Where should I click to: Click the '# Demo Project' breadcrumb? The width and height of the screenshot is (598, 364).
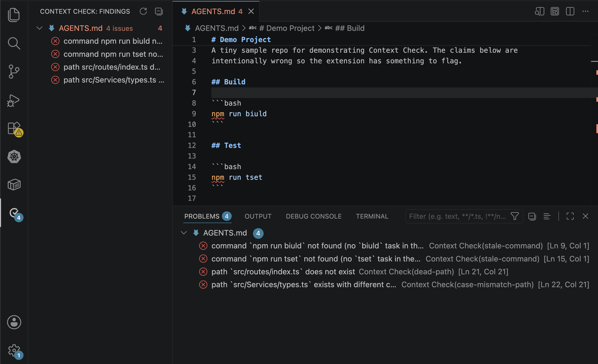coord(287,28)
